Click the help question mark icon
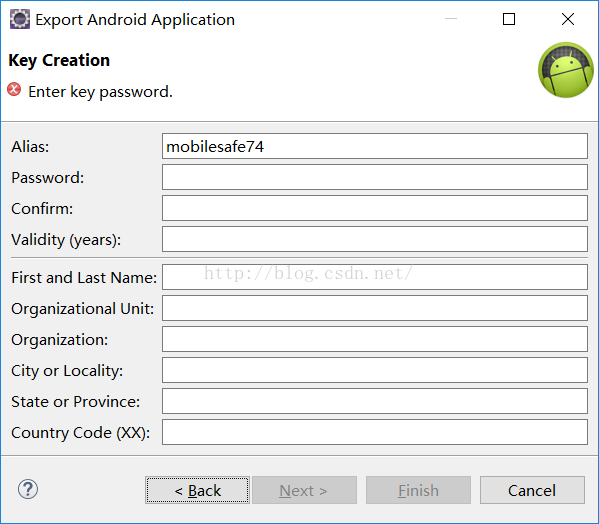The height and width of the screenshot is (524, 599). (28, 489)
